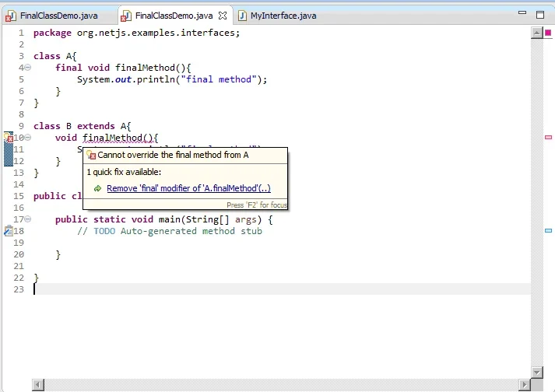Jump to the blue TODO overview ruler marker
The image size is (555, 392).
(x=548, y=231)
